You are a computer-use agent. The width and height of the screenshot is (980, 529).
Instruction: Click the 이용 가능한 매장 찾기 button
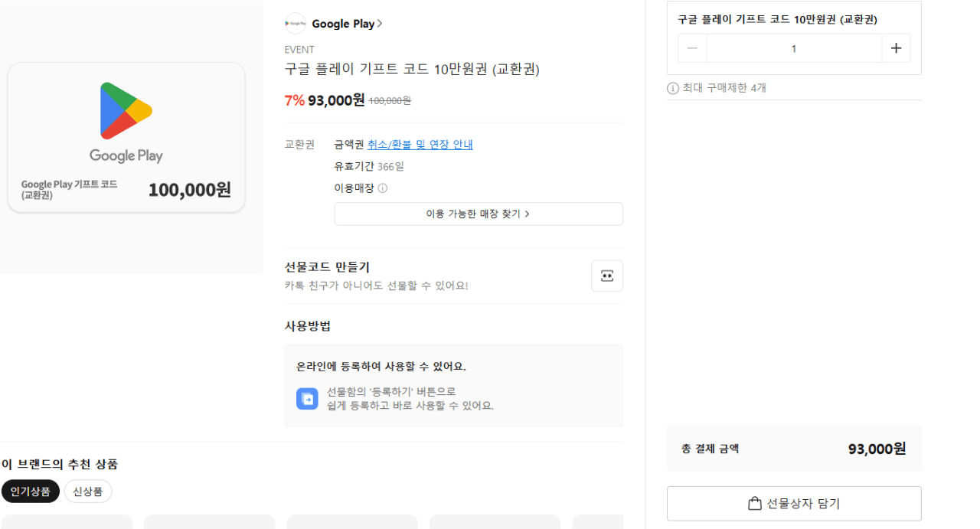tap(479, 214)
